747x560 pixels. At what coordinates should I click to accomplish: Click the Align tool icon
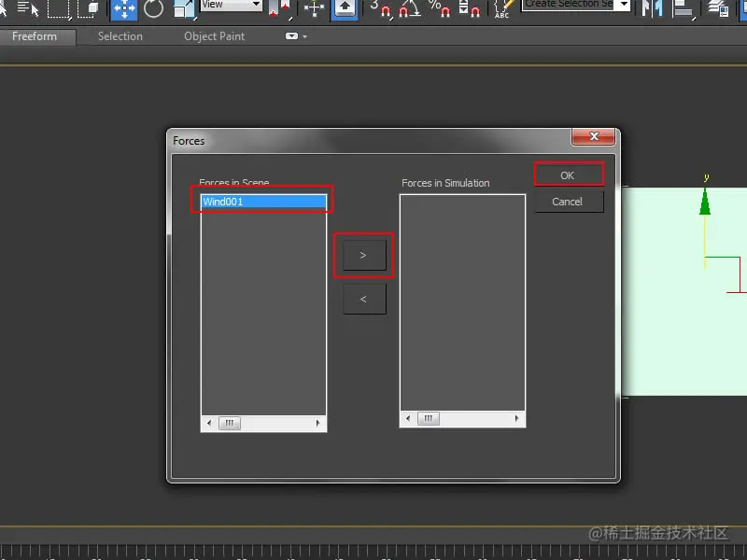coord(683,8)
